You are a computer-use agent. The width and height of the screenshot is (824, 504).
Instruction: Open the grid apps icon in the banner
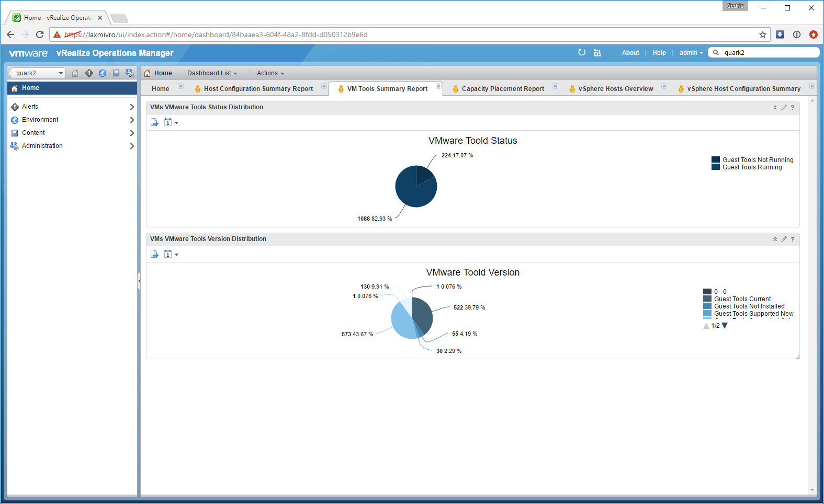coord(597,53)
